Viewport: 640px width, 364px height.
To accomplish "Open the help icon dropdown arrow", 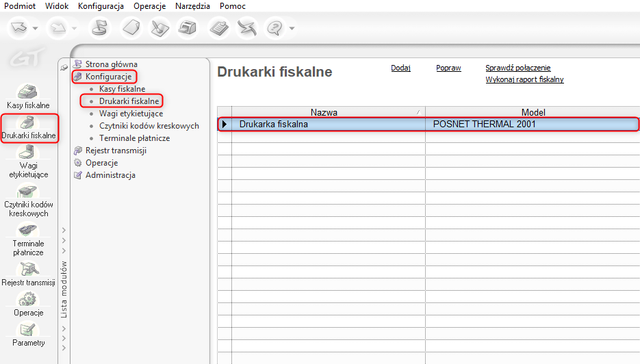I will click(292, 28).
